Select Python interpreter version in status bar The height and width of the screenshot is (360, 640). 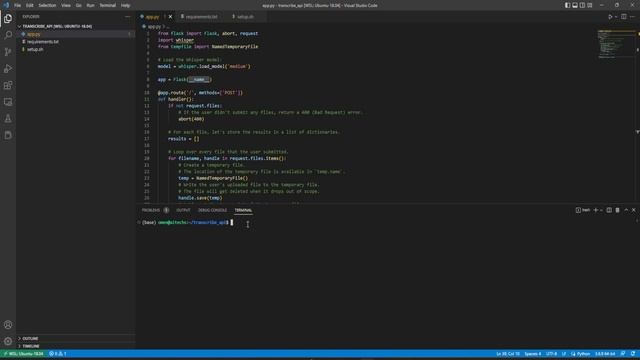pyautogui.click(x=605, y=354)
